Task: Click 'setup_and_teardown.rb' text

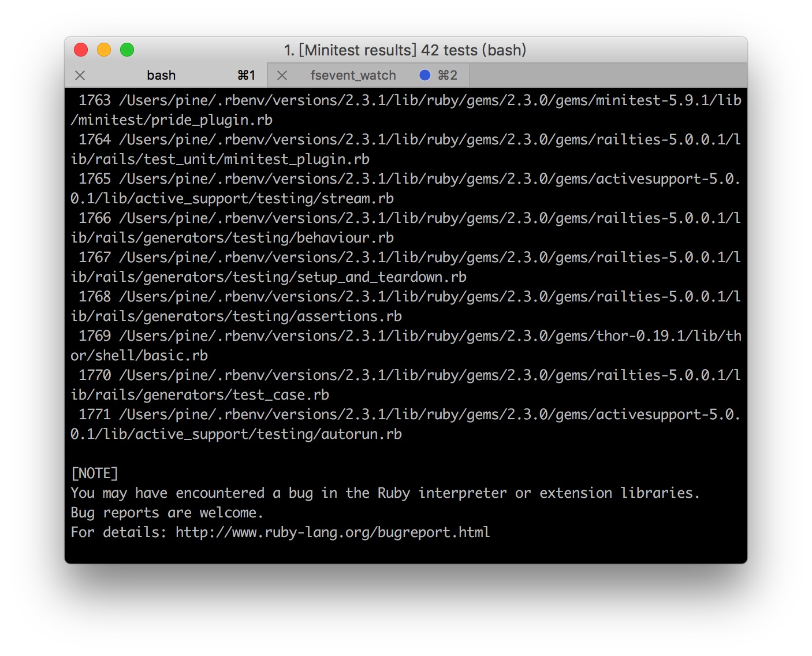Action: point(382,277)
